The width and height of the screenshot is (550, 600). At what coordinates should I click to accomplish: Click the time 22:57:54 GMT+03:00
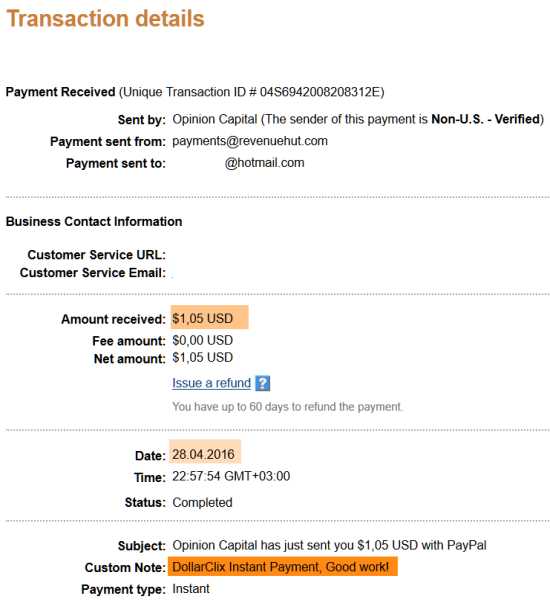click(x=231, y=476)
